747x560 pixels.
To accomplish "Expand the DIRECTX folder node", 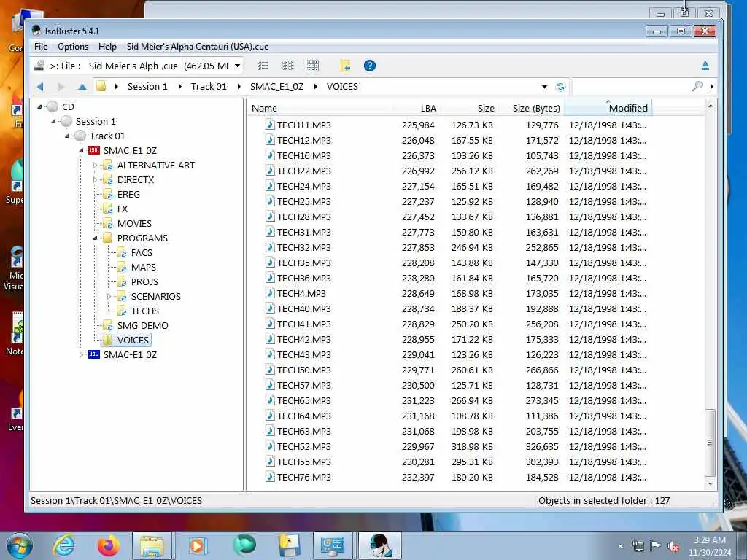I will [95, 179].
